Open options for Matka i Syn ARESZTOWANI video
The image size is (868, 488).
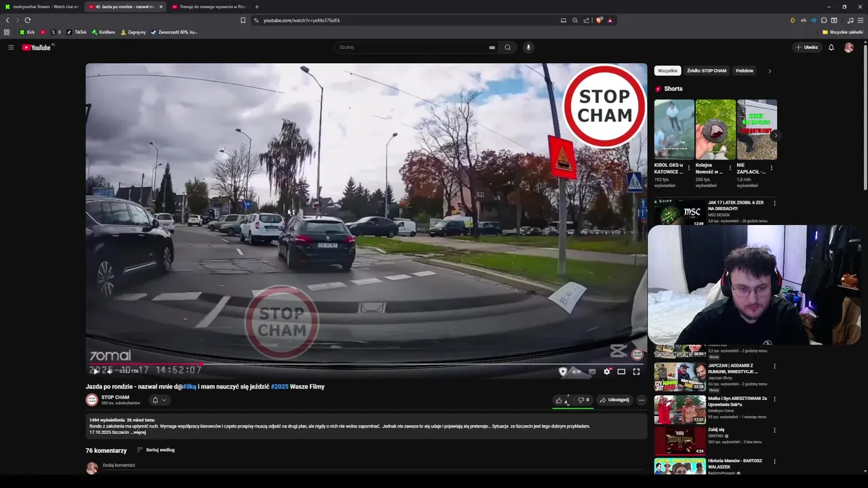(x=774, y=399)
